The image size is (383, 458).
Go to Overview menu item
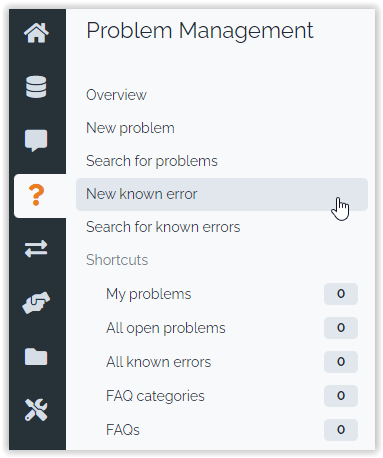pos(116,95)
